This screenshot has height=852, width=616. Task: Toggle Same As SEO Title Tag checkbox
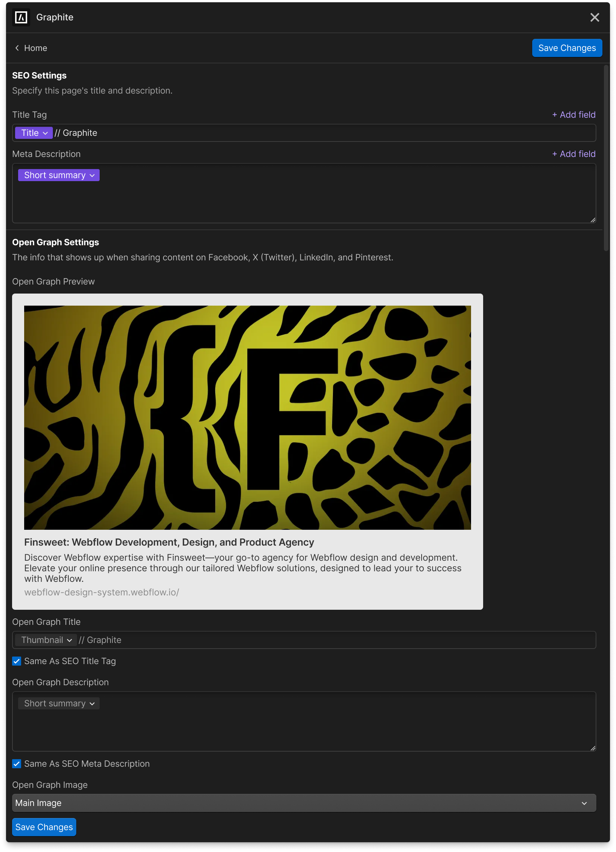click(x=17, y=661)
